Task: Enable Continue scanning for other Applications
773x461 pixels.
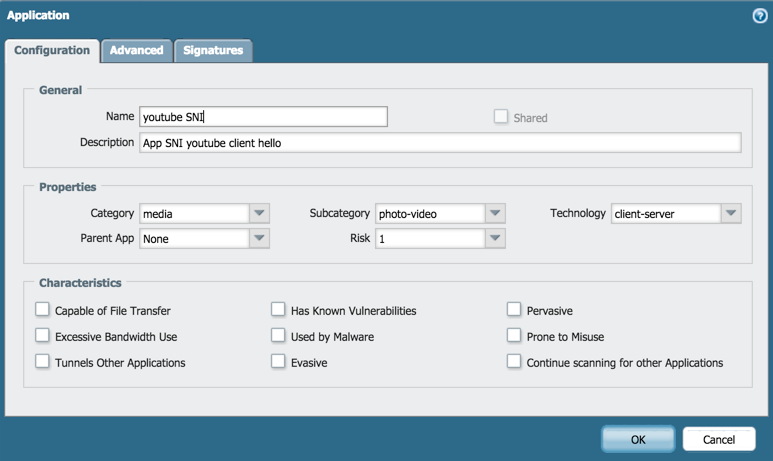Action: pos(514,362)
